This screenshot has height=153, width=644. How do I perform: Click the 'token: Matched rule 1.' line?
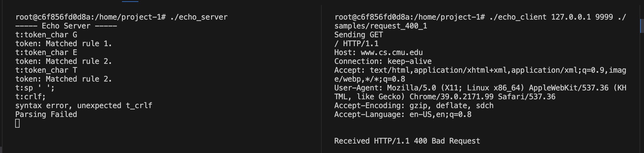(x=64, y=44)
